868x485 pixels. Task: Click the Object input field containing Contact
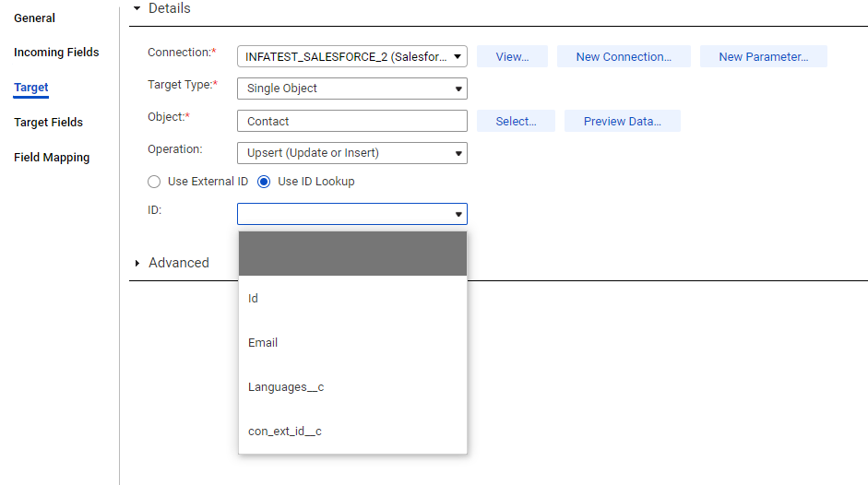(x=352, y=121)
